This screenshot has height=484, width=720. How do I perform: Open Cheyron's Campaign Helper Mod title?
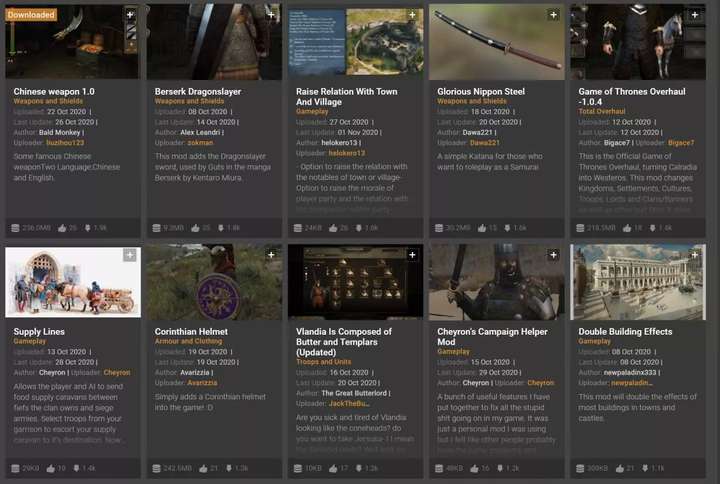tap(492, 337)
